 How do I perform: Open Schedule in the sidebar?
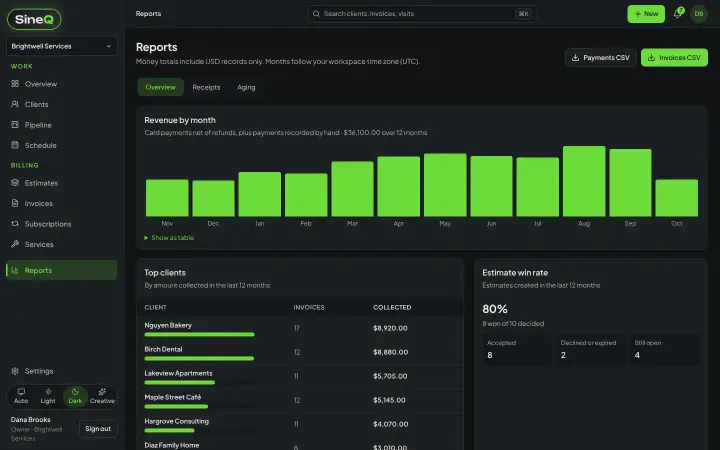62,145
